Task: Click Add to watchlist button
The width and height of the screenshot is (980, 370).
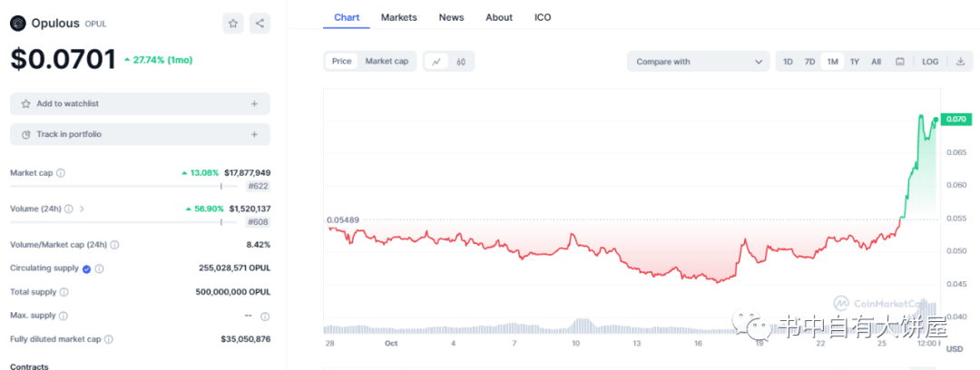Action: pos(140,103)
